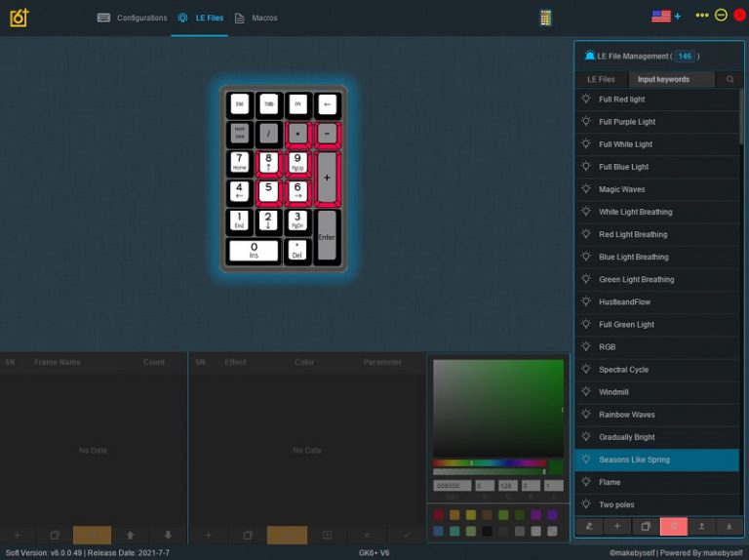This screenshot has width=749, height=560.
Task: Pick the red preset color swatch
Action: [439, 514]
